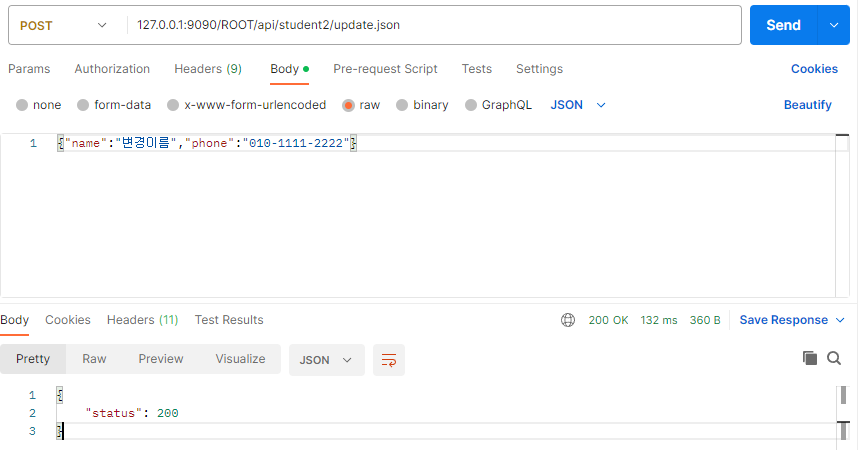Select the binary body radio button

click(x=402, y=105)
